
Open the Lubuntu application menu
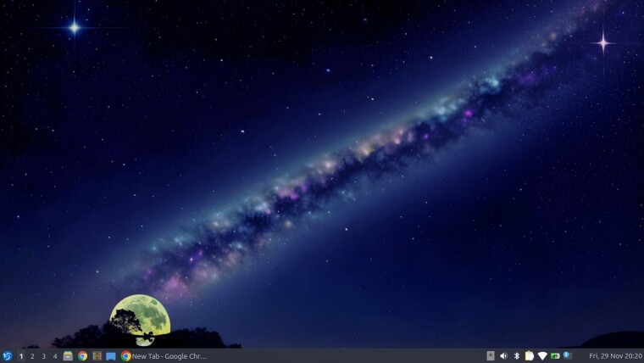click(7, 356)
